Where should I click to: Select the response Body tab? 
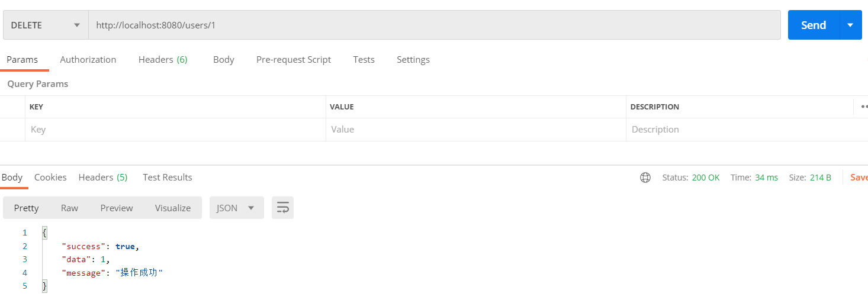[x=12, y=178]
